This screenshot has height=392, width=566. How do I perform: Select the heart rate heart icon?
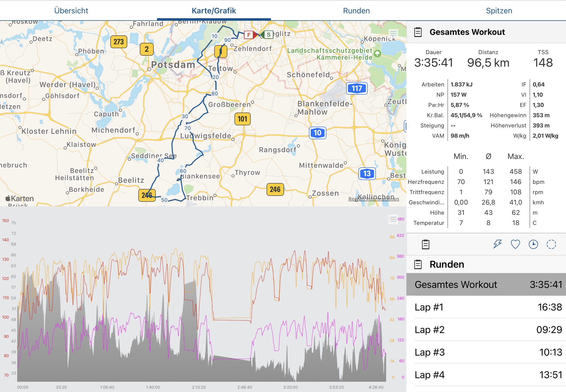(x=515, y=244)
